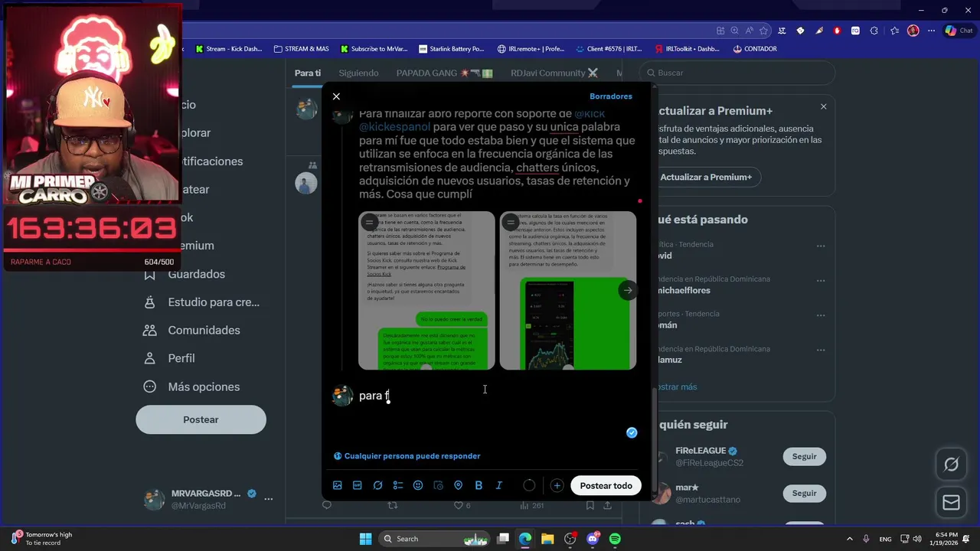
Task: Open Discord from the taskbar
Action: [x=593, y=539]
